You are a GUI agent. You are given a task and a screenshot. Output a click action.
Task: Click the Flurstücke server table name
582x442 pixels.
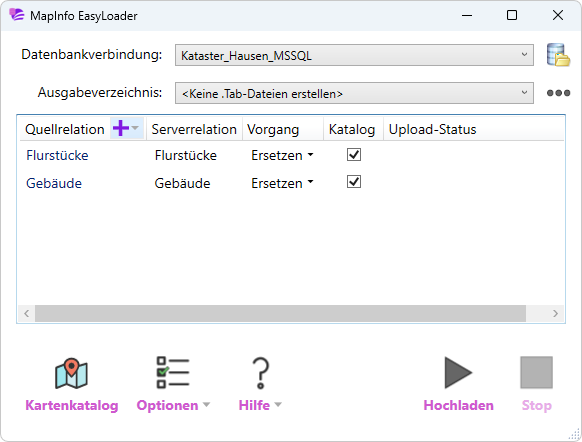[x=186, y=155]
